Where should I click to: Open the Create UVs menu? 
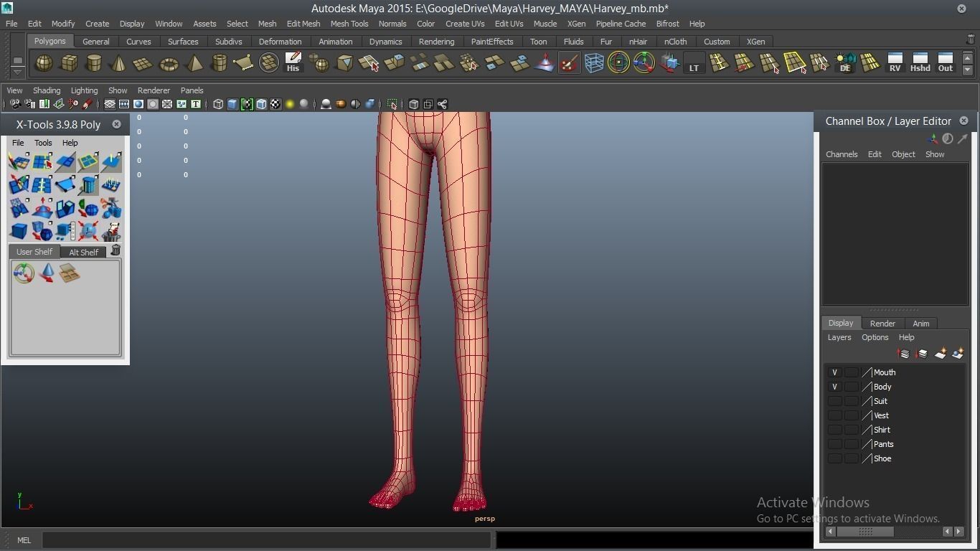pyautogui.click(x=465, y=24)
